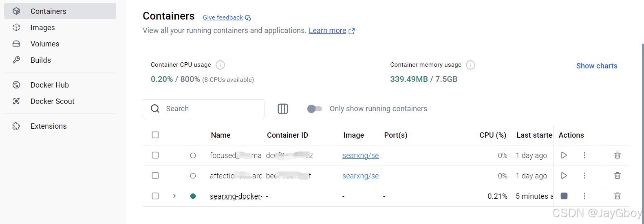The width and height of the screenshot is (644, 224).
Task: Click the Containers cube icon in the sidebar
Action: (16, 11)
